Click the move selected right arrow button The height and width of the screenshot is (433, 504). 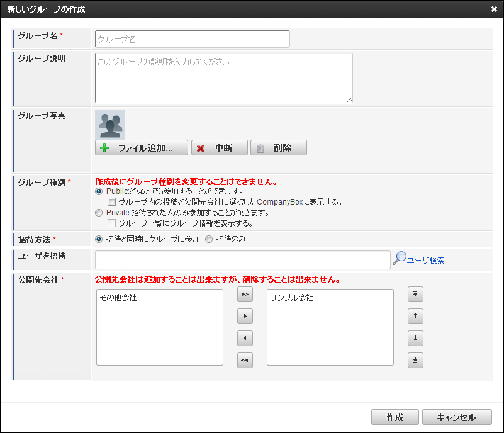click(245, 317)
